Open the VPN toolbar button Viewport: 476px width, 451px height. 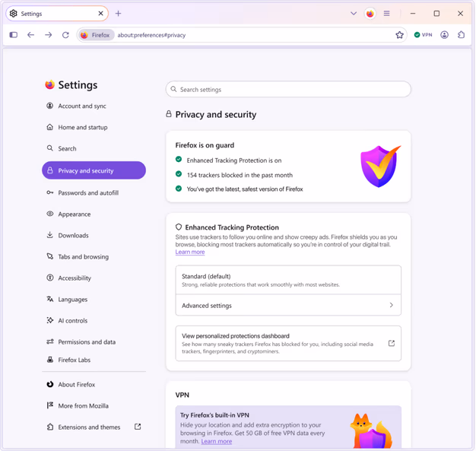coord(424,35)
